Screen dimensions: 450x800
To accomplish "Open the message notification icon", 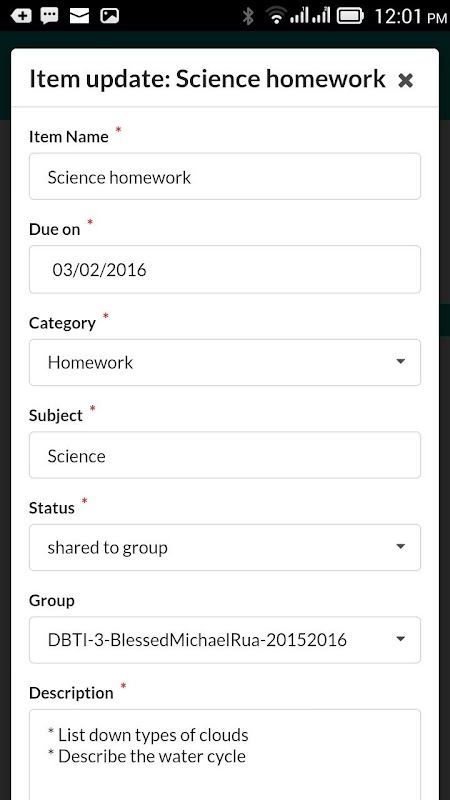I will 49,16.
